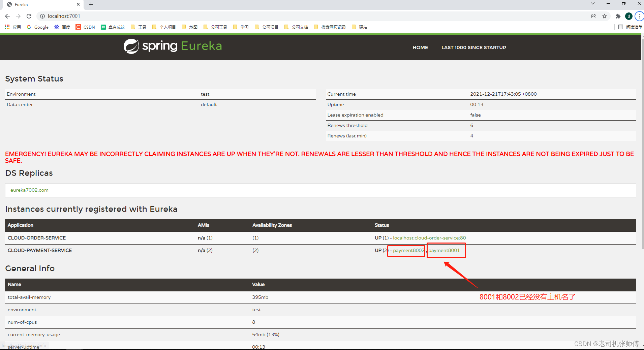This screenshot has height=350, width=644.
Task: Open localhost:cloud-order-service:80 instance link
Action: (429, 238)
